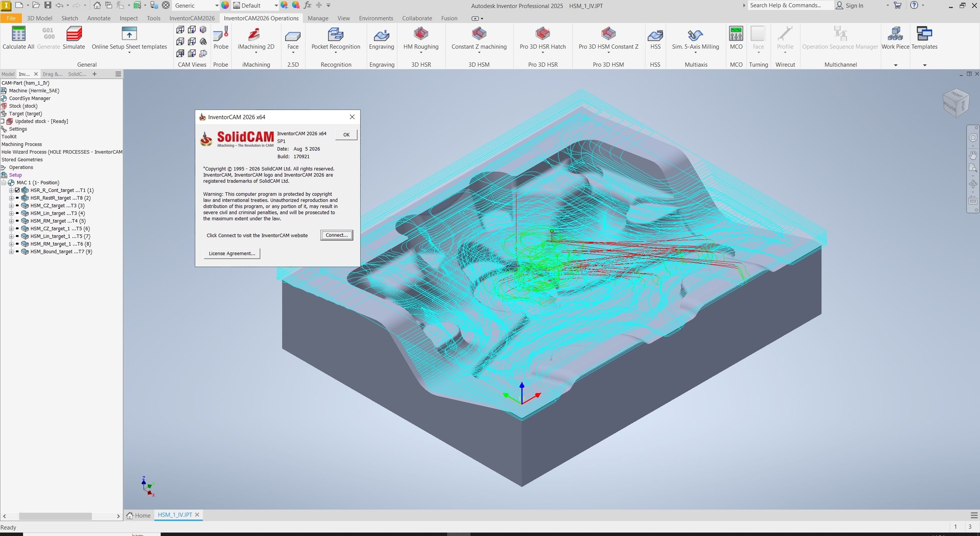Toggle the marker on HSM_Lin_target ...T3 row

pos(17,213)
